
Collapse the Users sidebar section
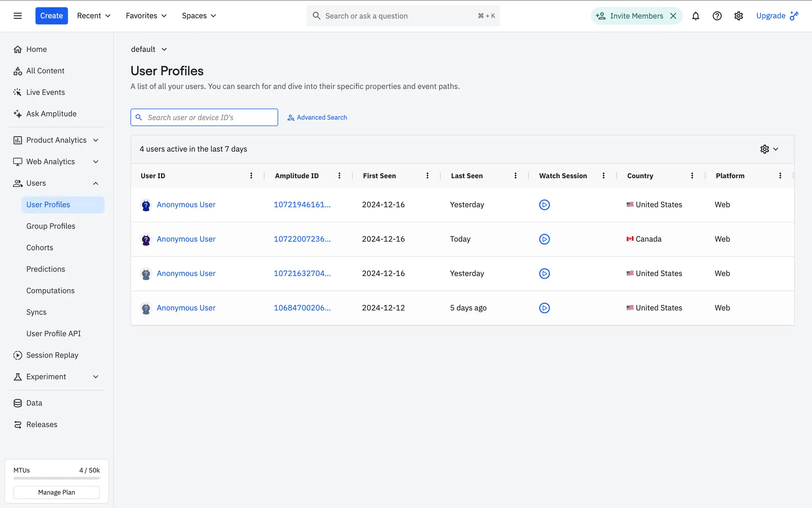click(96, 183)
